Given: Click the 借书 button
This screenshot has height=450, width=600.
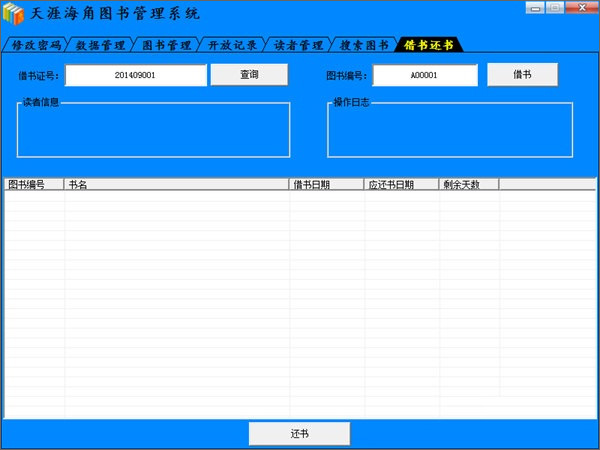Looking at the screenshot, I should [x=522, y=75].
